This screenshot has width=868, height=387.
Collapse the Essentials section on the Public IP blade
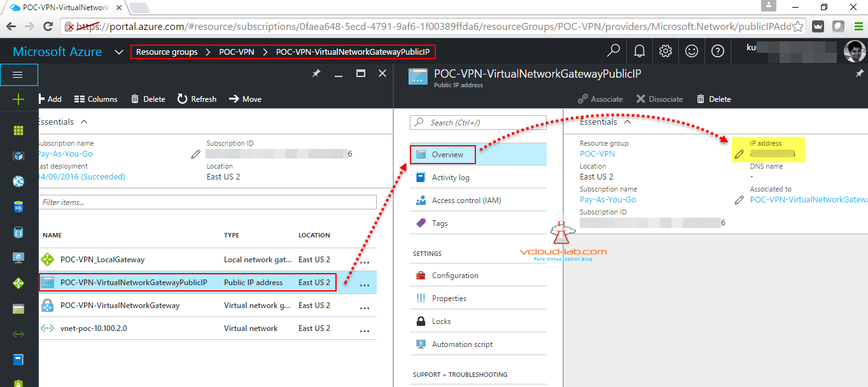click(x=627, y=122)
